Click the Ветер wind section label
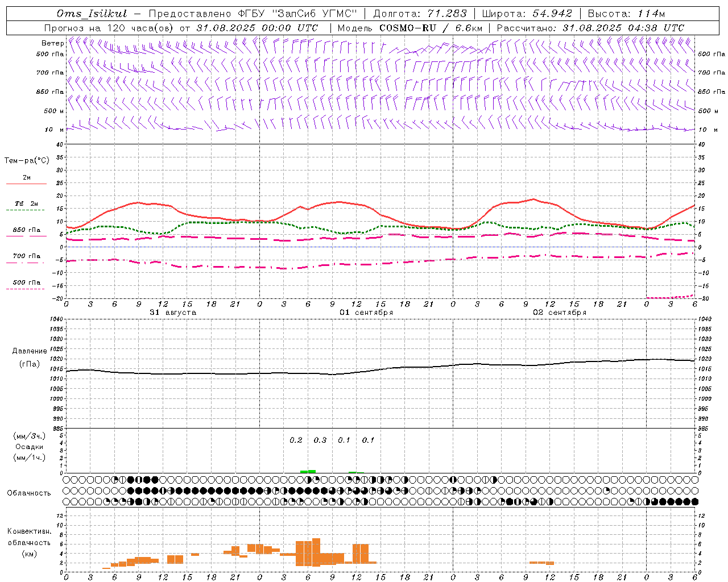The height and width of the screenshot is (582, 728). (x=52, y=43)
